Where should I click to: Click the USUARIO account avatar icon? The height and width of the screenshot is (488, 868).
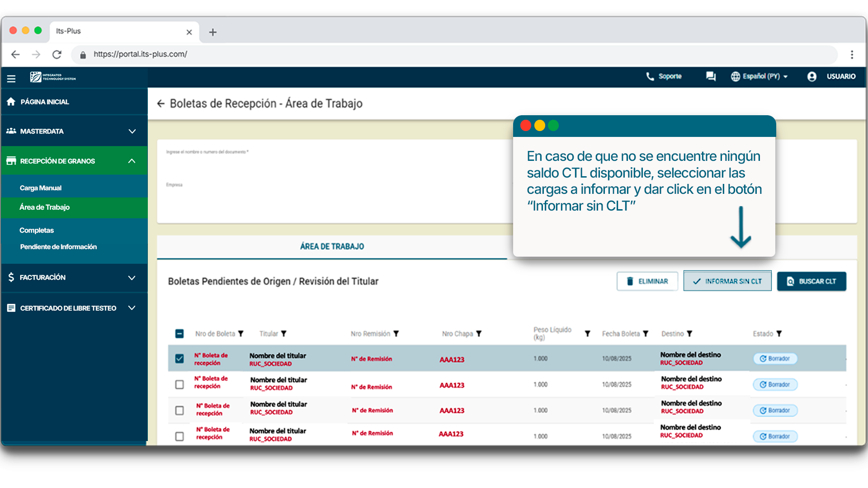click(811, 76)
